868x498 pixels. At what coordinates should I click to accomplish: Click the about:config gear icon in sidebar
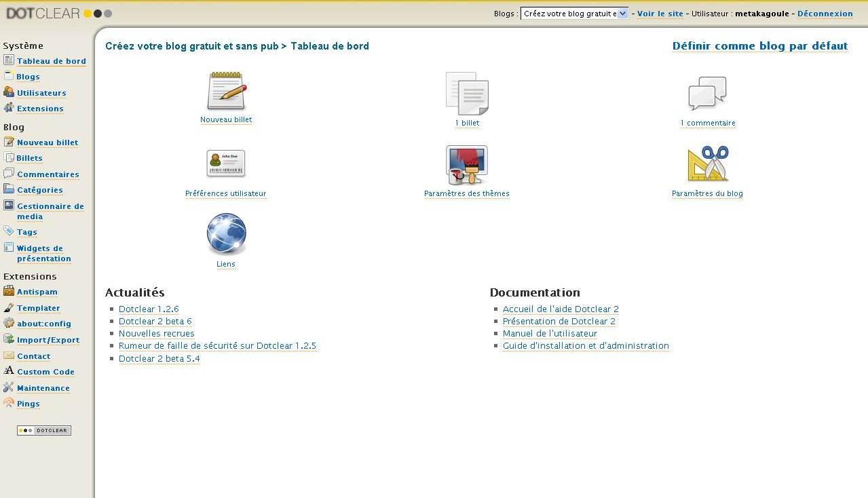(9, 323)
